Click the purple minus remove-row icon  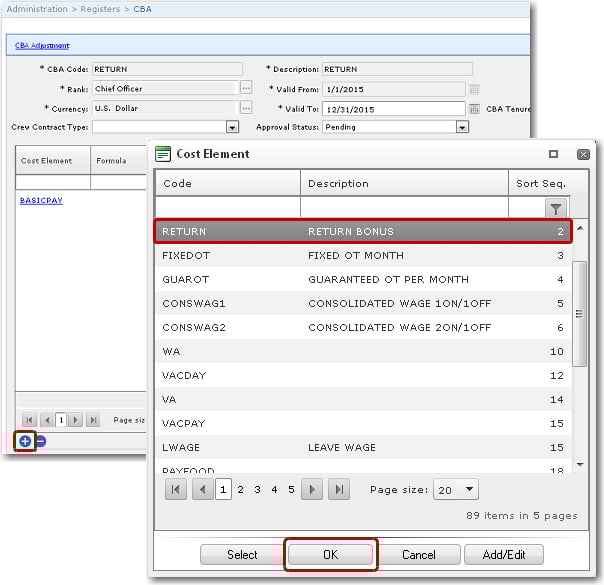point(41,441)
